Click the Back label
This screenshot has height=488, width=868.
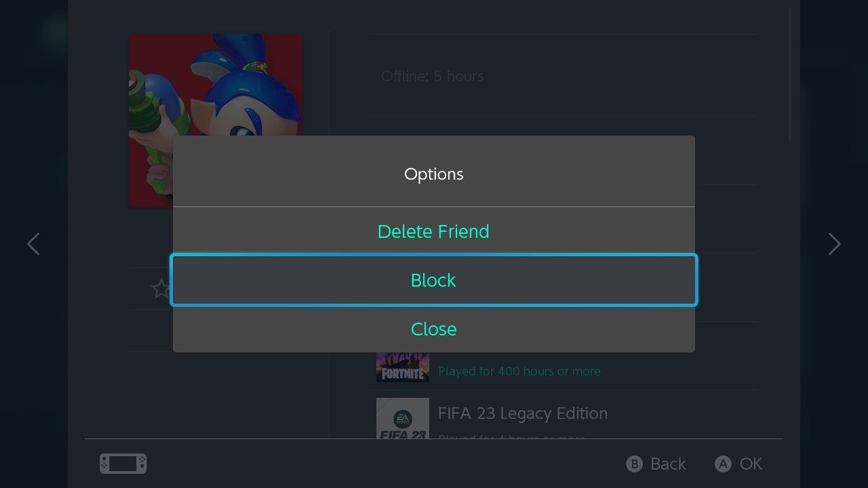coord(667,464)
